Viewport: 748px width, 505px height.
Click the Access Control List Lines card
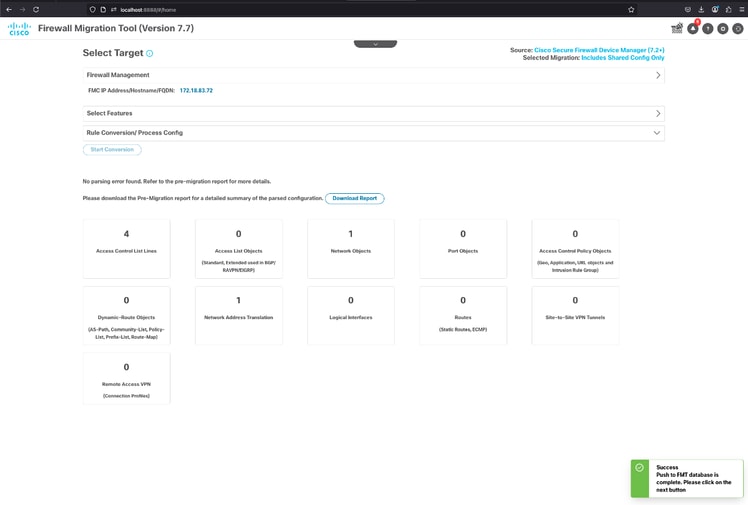126,249
